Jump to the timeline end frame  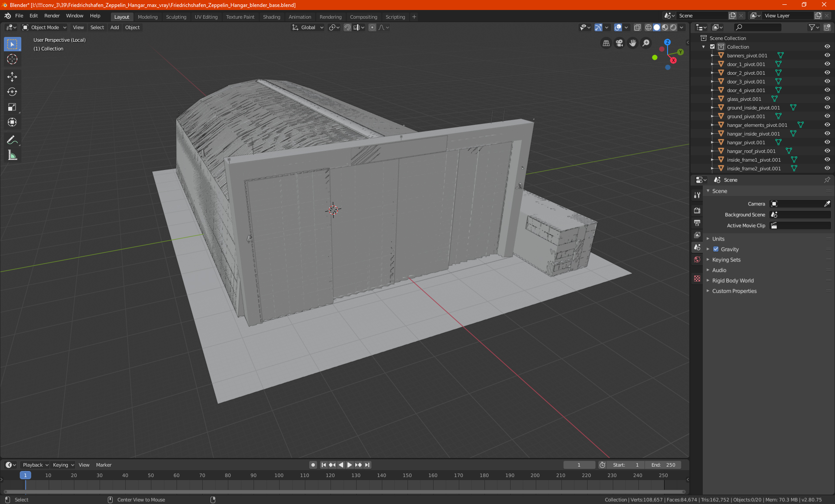pyautogui.click(x=367, y=465)
